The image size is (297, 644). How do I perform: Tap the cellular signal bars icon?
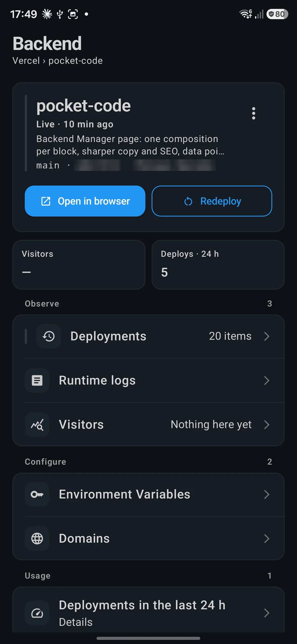point(259,14)
